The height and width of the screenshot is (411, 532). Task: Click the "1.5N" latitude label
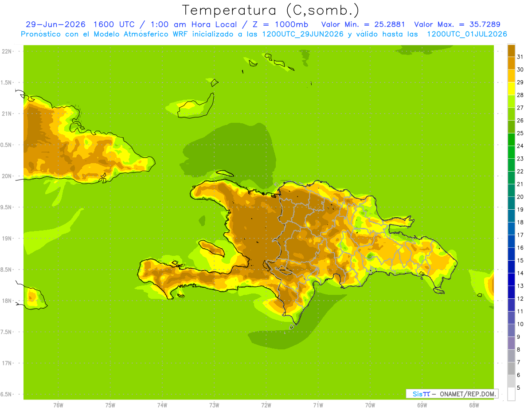[x=7, y=82]
